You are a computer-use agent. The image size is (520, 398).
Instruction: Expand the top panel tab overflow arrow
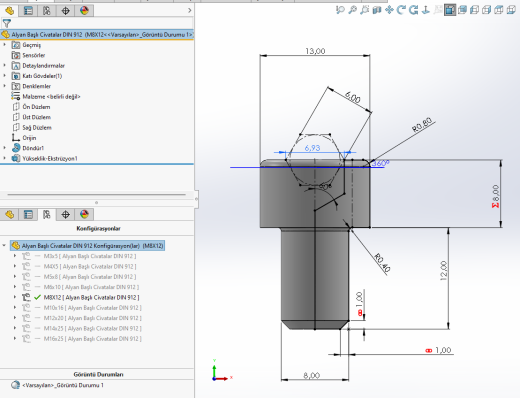(190, 11)
